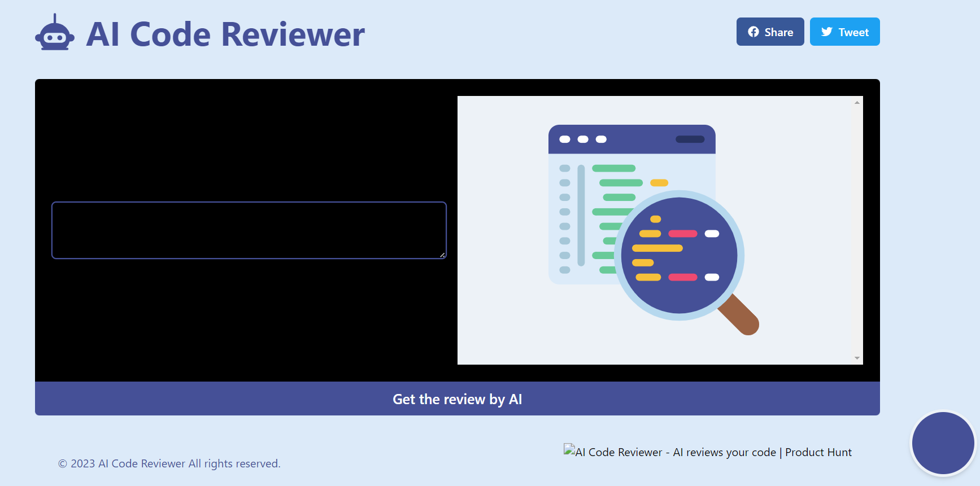980x486 pixels.
Task: Click the preview panel scroll up arrow
Action: (x=857, y=103)
